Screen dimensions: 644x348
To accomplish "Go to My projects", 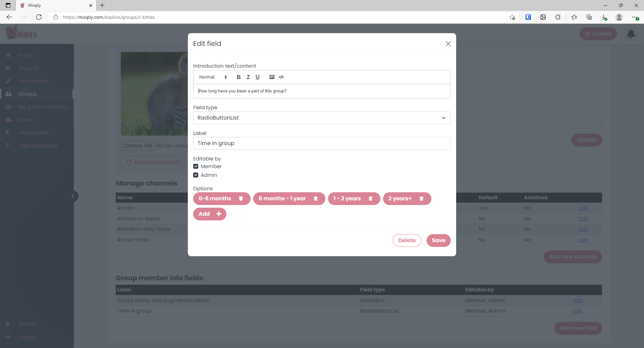I will click(33, 81).
